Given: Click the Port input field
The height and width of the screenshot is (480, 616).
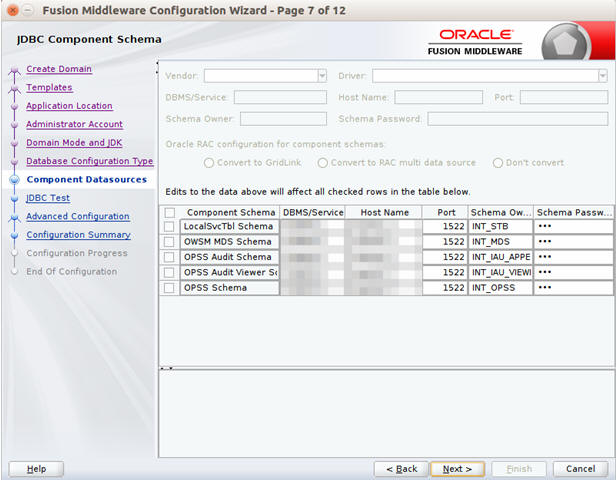Looking at the screenshot, I should pos(564,97).
